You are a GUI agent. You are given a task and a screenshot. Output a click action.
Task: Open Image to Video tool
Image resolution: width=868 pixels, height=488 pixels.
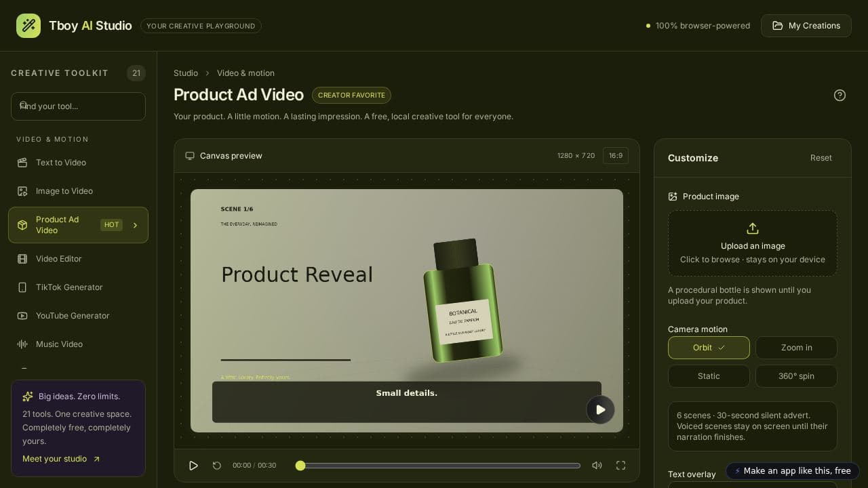point(78,191)
